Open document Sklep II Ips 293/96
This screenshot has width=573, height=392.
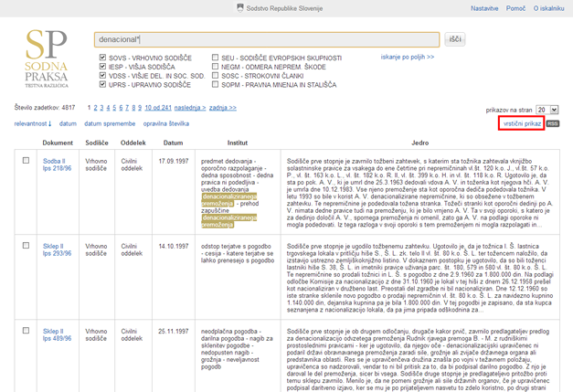click(57, 249)
